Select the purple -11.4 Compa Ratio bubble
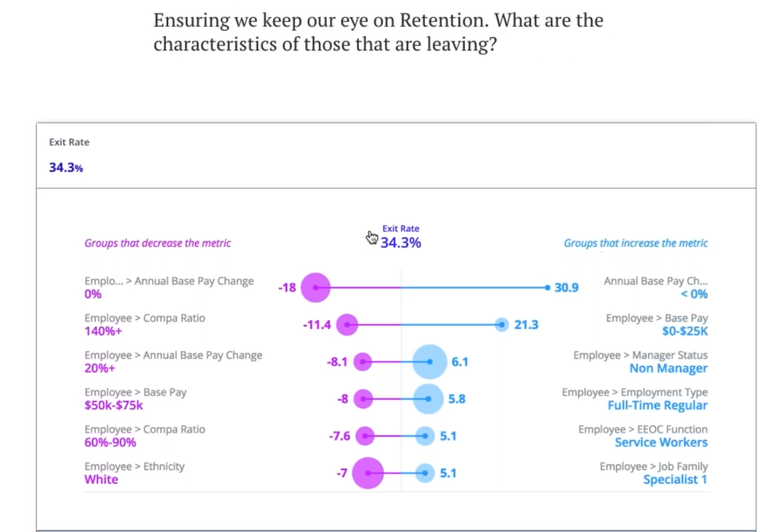 347,325
